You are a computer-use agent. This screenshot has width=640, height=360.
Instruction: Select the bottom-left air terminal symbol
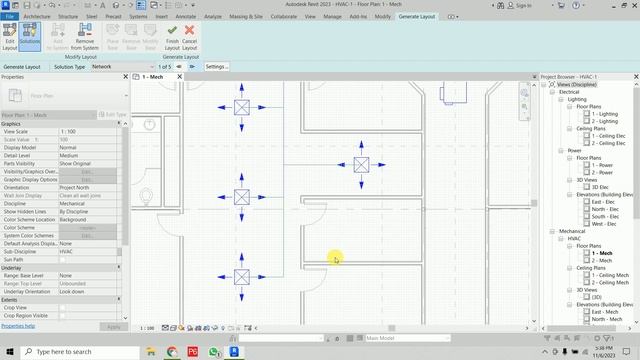tap(242, 277)
